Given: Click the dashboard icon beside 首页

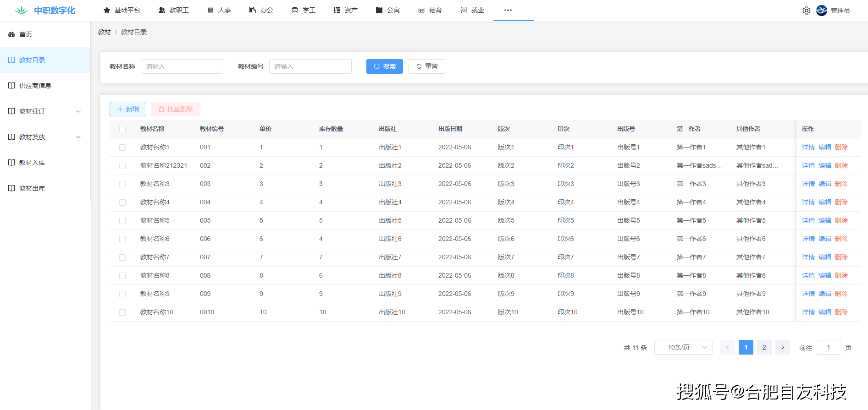Looking at the screenshot, I should (11, 34).
